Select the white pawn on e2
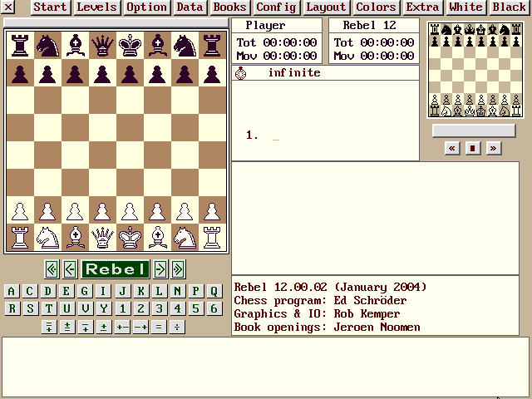This screenshot has height=399, width=532. pyautogui.click(x=130, y=210)
